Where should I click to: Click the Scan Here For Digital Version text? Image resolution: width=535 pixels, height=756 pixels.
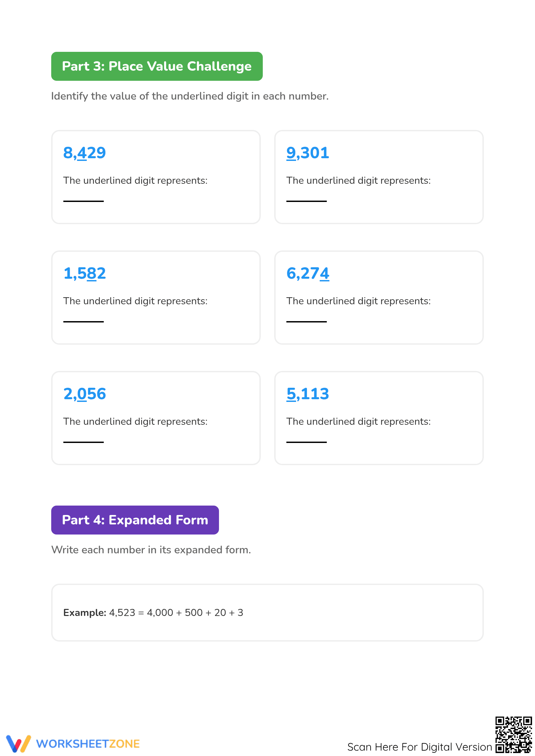pos(420,747)
